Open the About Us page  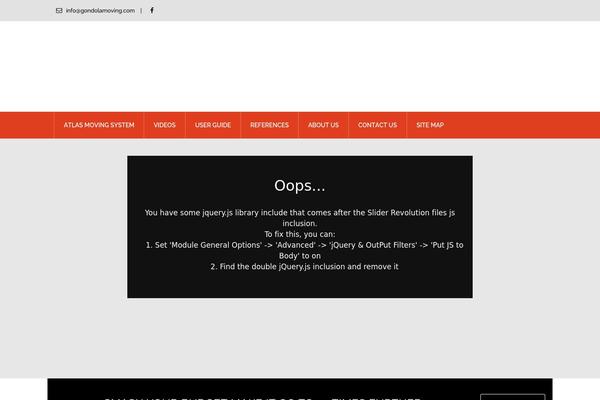tap(323, 125)
